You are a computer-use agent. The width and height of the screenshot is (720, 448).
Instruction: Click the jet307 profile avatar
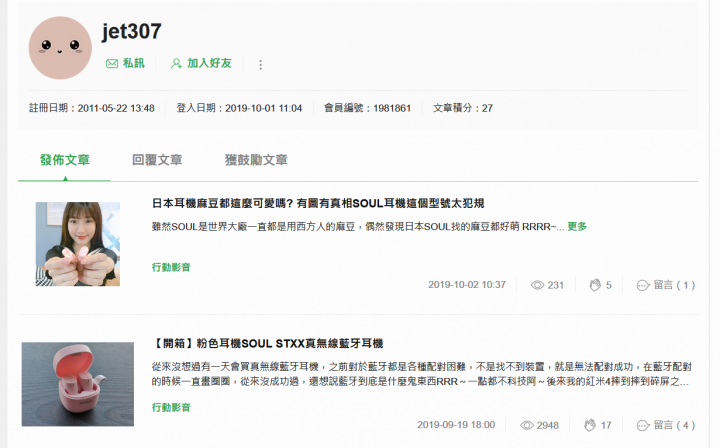[60, 48]
